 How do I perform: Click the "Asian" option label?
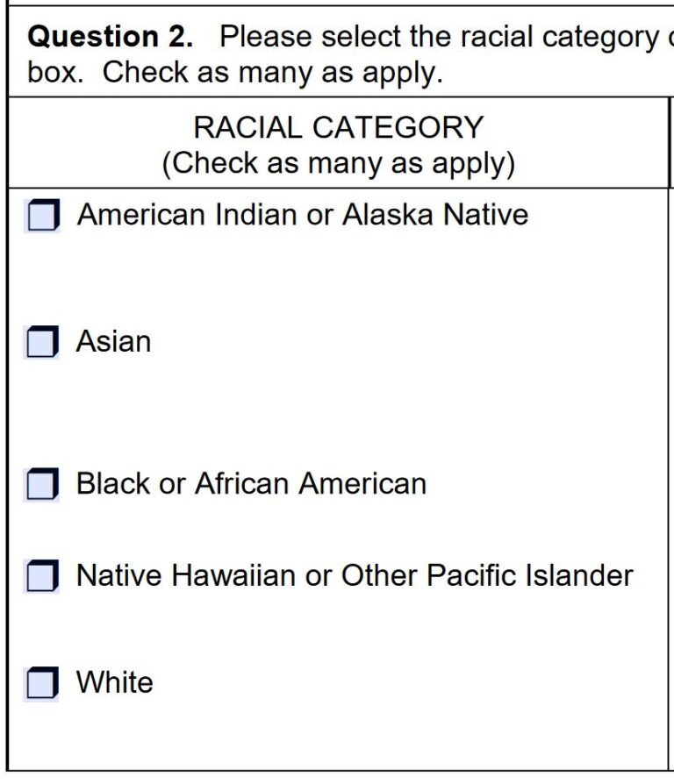[113, 341]
